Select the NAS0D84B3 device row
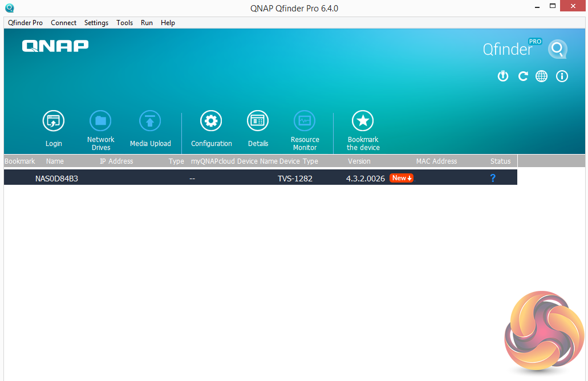Viewport: 588px width, 381px height. tap(261, 177)
